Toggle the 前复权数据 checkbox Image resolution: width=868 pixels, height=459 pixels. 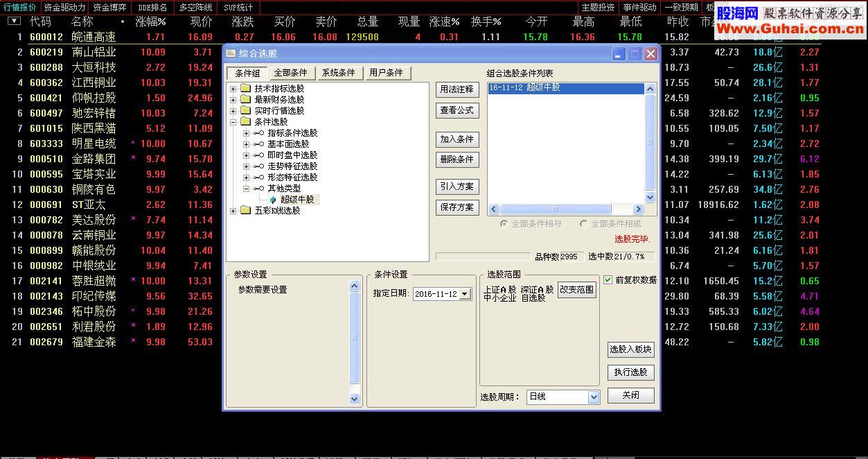click(x=608, y=280)
